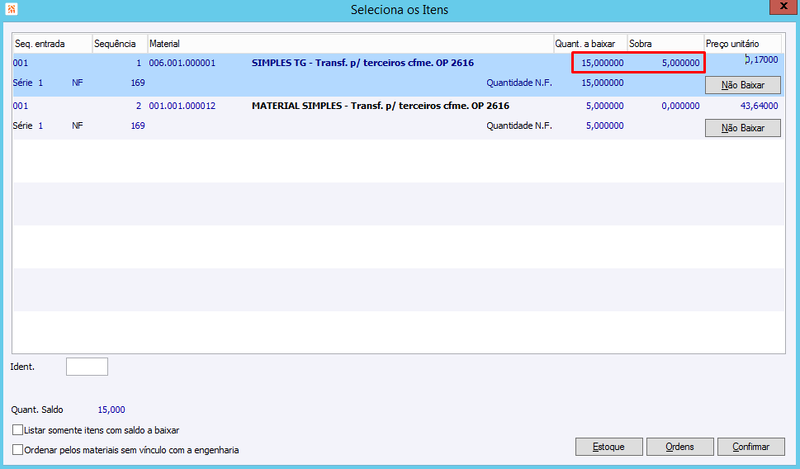The width and height of the screenshot is (800, 469).
Task: Click the Seq. entrada column header
Action: 52,44
